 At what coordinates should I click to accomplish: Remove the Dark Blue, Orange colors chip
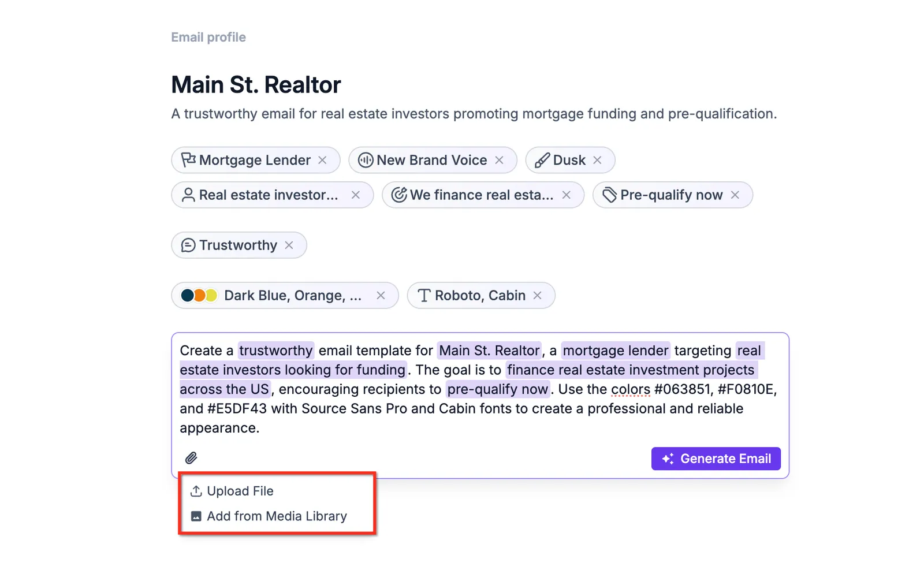[381, 295]
